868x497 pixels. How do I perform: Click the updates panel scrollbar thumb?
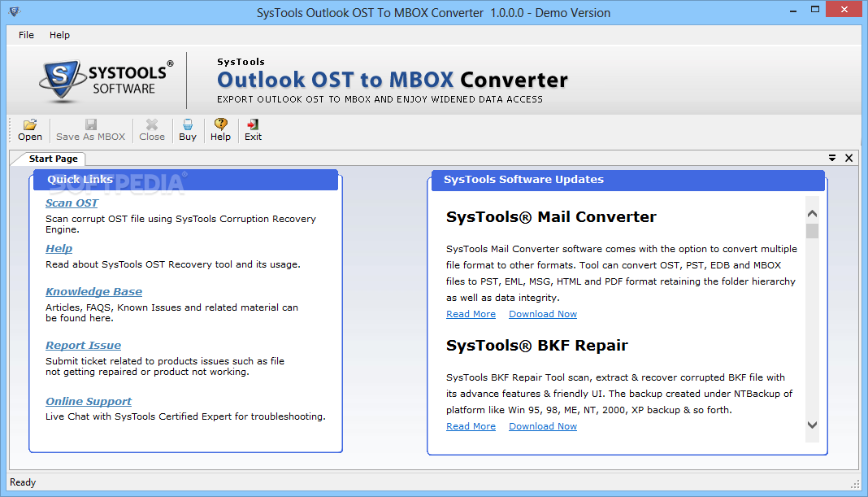tap(812, 230)
